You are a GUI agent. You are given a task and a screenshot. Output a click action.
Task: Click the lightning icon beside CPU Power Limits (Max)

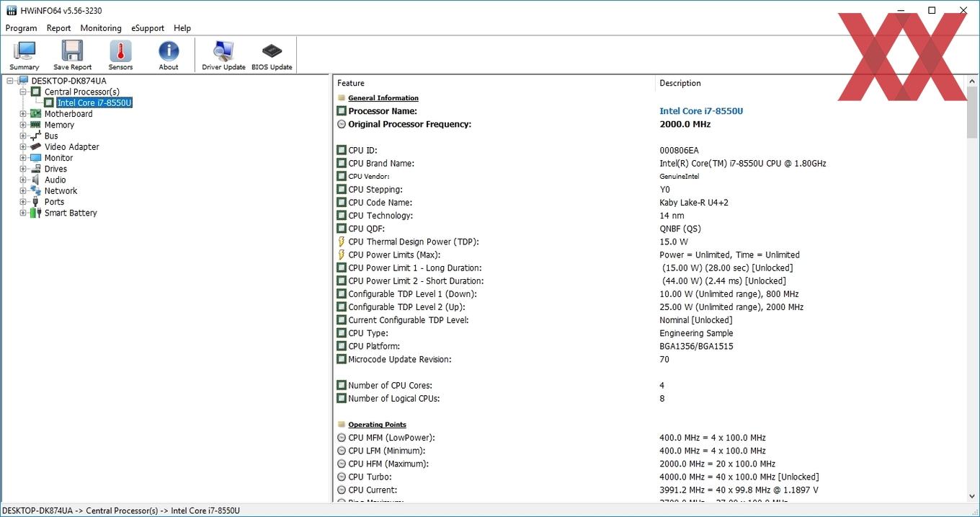point(342,255)
